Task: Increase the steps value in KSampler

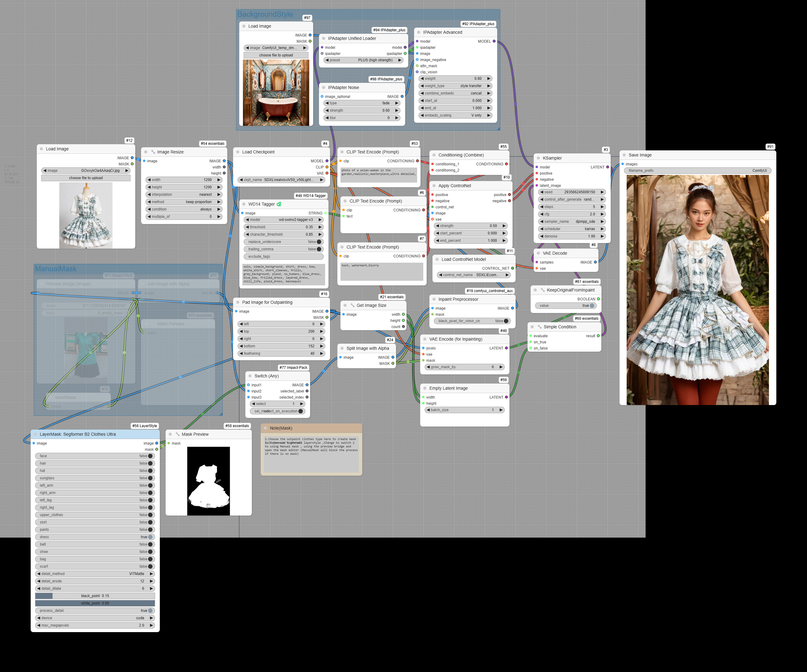Action: pyautogui.click(x=602, y=207)
